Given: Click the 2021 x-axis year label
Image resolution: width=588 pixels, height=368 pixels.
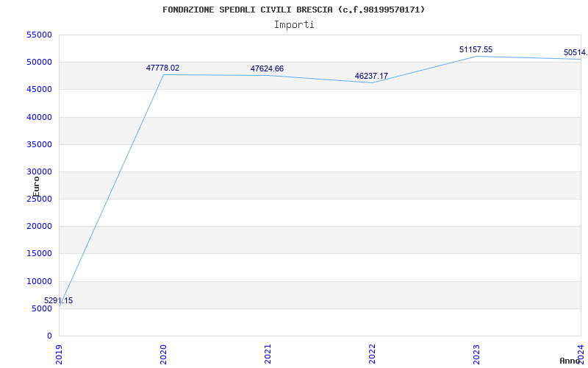Looking at the screenshot, I should [x=268, y=354].
